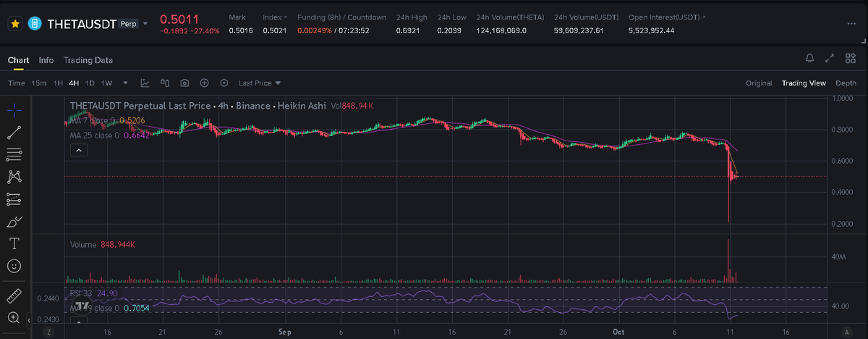This screenshot has height=339, width=868.
Task: Open the technical indicators icon
Action: point(145,83)
